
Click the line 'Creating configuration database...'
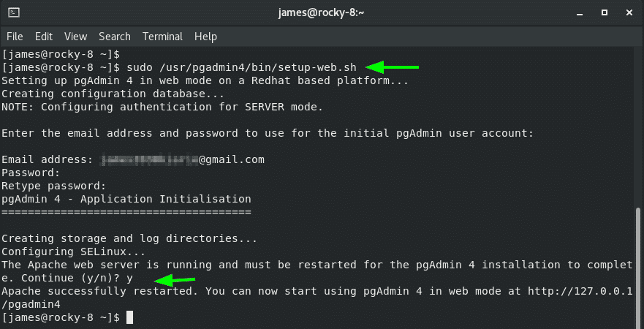pos(113,94)
